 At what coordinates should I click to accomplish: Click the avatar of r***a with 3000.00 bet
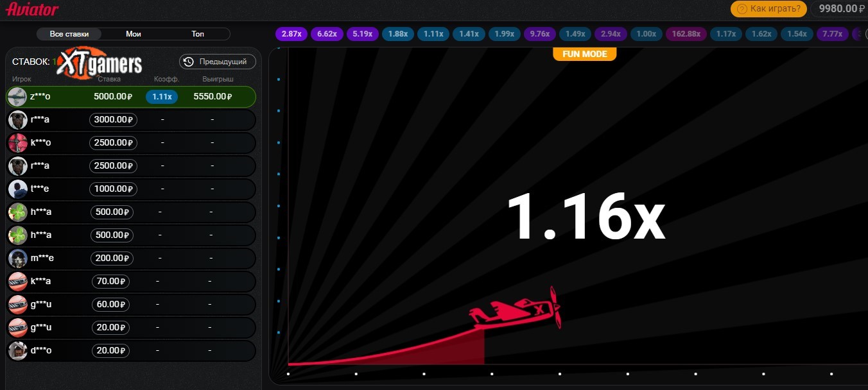pyautogui.click(x=17, y=119)
